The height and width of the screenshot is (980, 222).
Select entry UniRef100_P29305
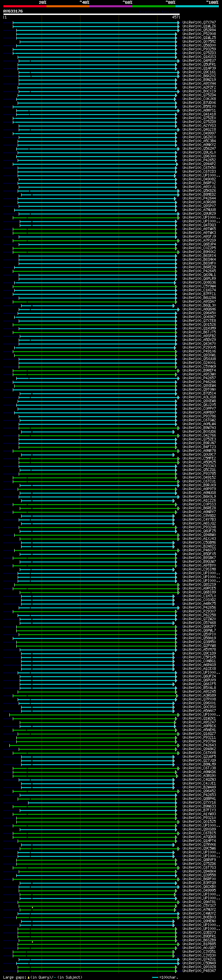pos(199,347)
